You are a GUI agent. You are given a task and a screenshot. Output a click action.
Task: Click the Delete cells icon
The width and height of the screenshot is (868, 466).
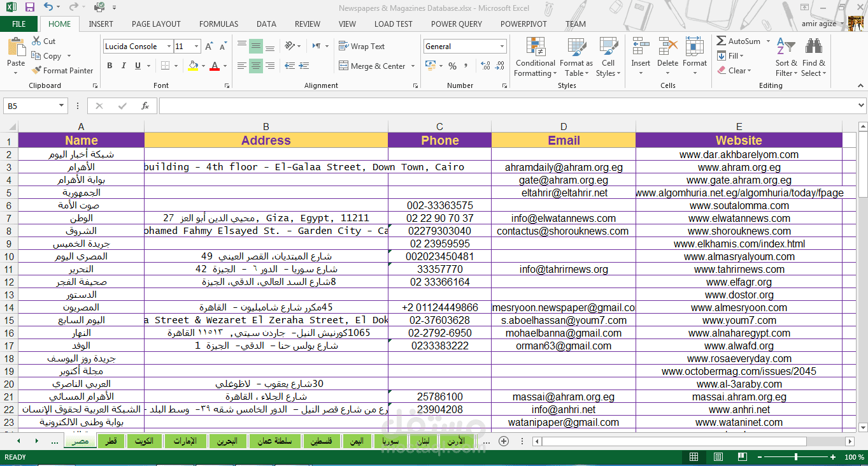coord(667,47)
